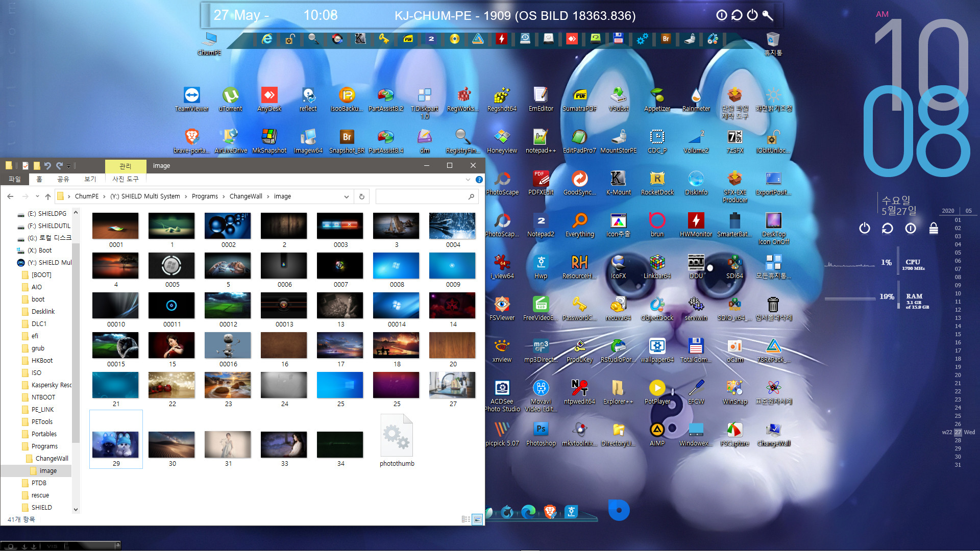This screenshot has height=551, width=980.
Task: Expand the Explorer ribbon chevron
Action: [468, 180]
